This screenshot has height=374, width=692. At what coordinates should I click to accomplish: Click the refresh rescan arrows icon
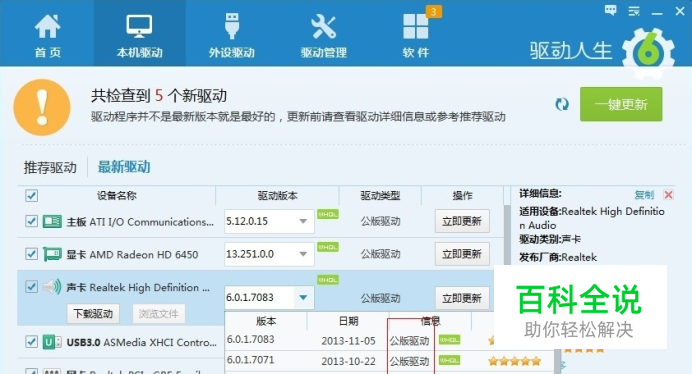[x=562, y=104]
